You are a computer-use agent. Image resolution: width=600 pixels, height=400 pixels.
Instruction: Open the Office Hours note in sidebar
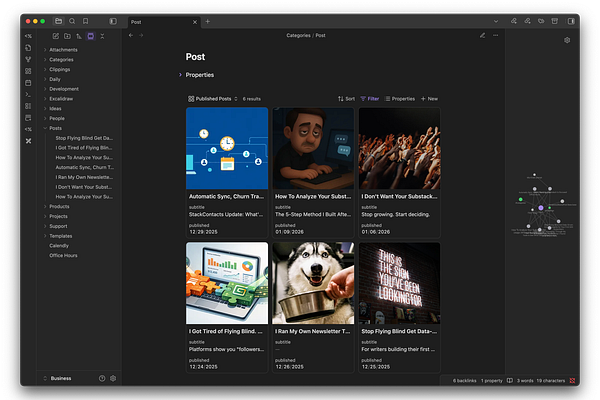point(63,255)
